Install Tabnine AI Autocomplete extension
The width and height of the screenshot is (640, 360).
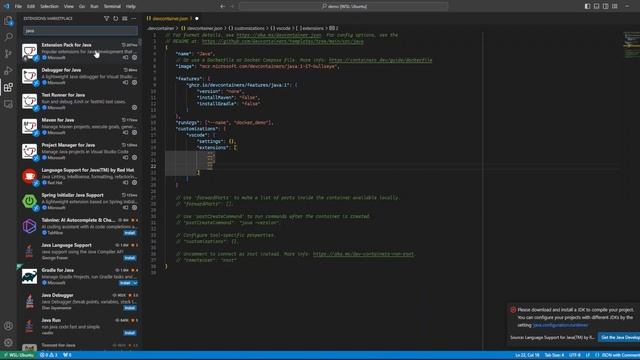[130, 233]
